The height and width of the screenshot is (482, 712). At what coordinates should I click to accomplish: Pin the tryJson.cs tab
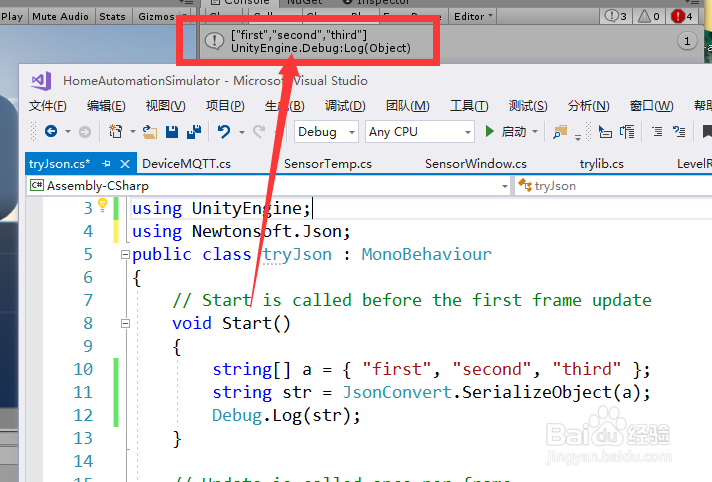click(106, 164)
